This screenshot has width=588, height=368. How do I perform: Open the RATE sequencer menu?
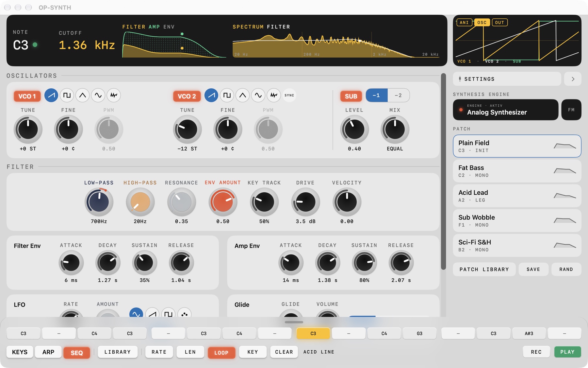pos(159,352)
